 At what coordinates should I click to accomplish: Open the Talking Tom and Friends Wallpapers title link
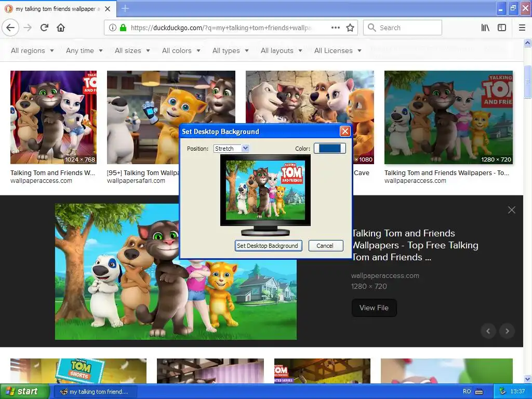coord(415,245)
